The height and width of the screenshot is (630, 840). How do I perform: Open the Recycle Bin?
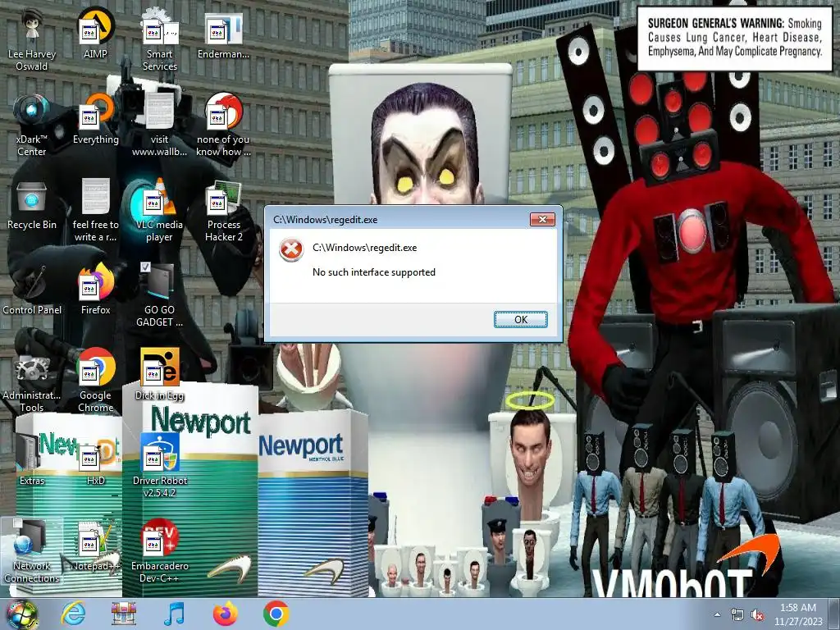[x=32, y=204]
